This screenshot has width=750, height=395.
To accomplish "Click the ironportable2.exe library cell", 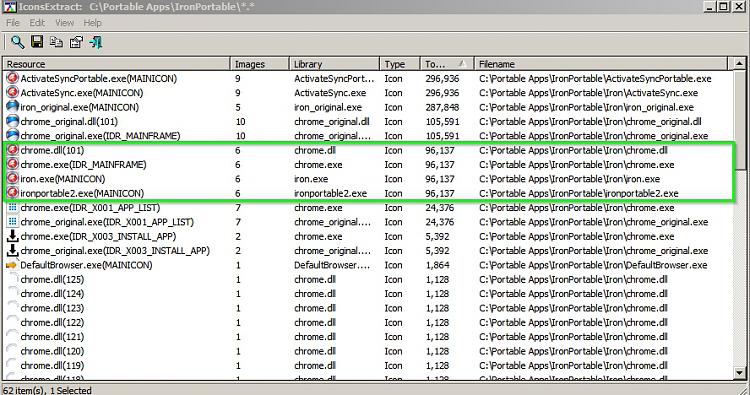I will click(331, 193).
